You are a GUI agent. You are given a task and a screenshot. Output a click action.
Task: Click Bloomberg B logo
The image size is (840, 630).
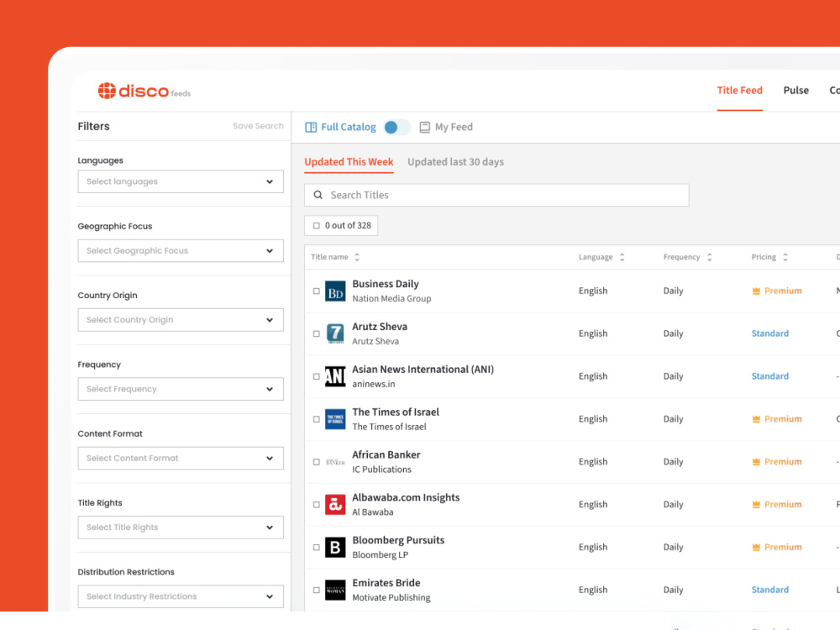tap(335, 548)
